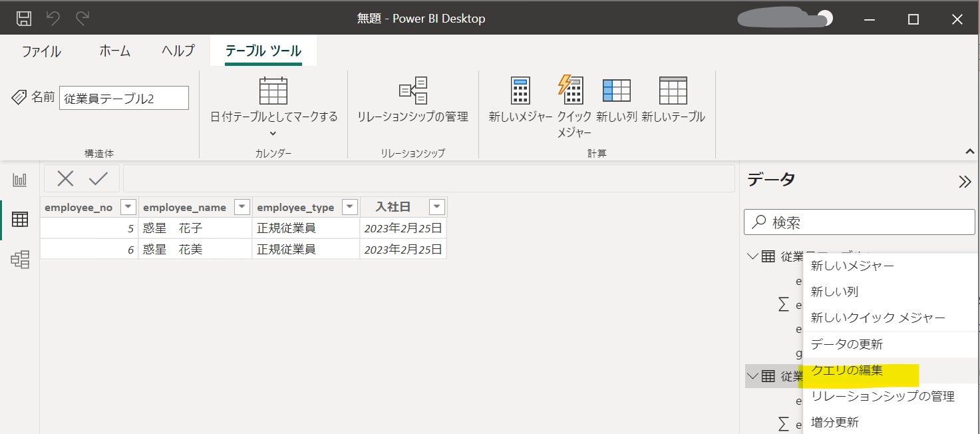
Task: Click the クイック メジャー lightning icon
Action: pyautogui.click(x=570, y=90)
